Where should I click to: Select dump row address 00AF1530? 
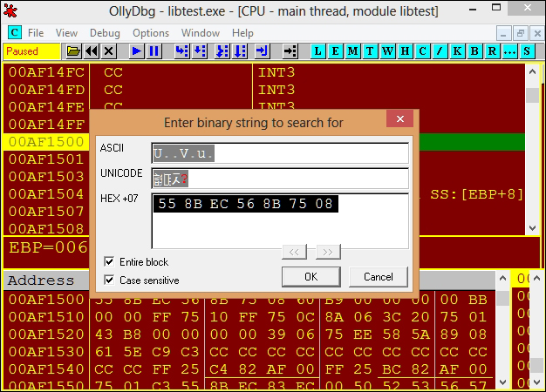pyautogui.click(x=46, y=352)
